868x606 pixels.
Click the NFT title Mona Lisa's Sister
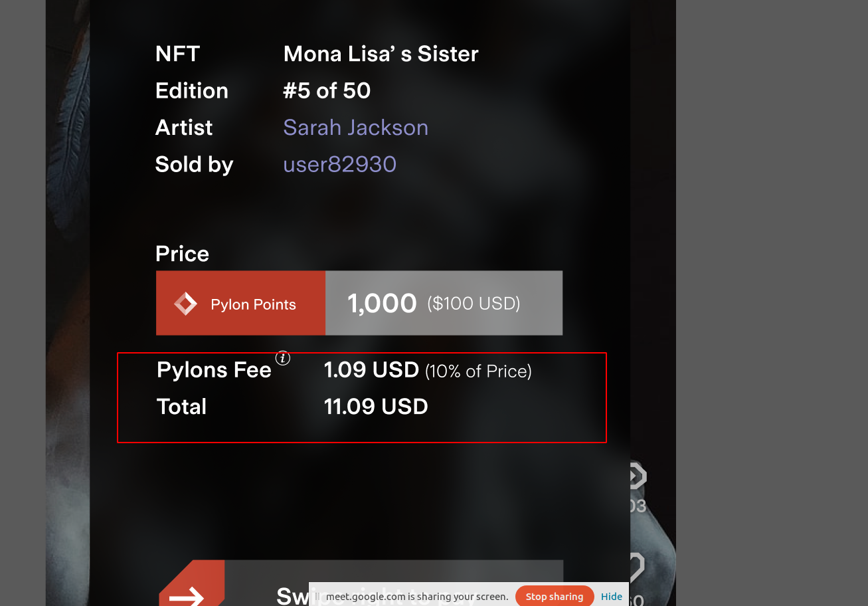click(x=381, y=54)
